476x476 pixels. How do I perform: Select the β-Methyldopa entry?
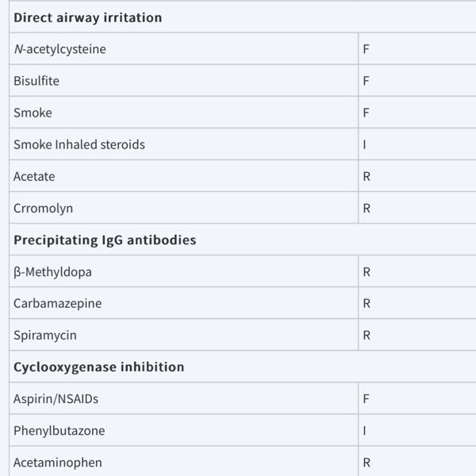[x=52, y=271]
